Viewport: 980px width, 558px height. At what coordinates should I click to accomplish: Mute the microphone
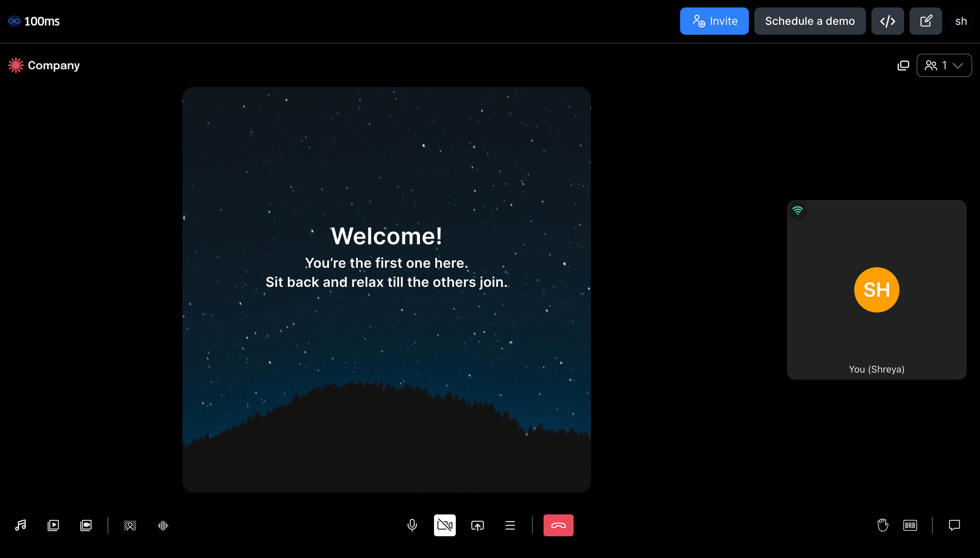click(x=412, y=525)
